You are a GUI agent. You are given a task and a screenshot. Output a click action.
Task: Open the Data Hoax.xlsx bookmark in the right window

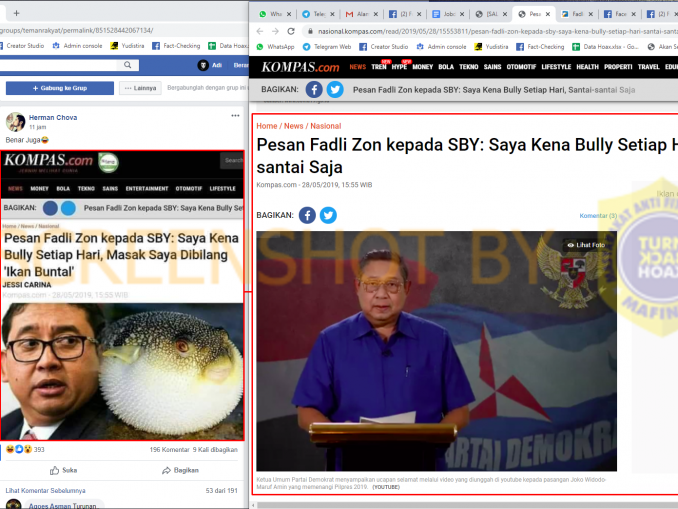tap(605, 47)
